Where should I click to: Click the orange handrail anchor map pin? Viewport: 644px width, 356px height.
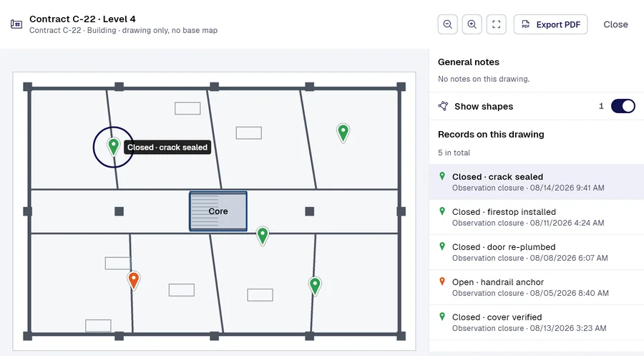click(134, 281)
